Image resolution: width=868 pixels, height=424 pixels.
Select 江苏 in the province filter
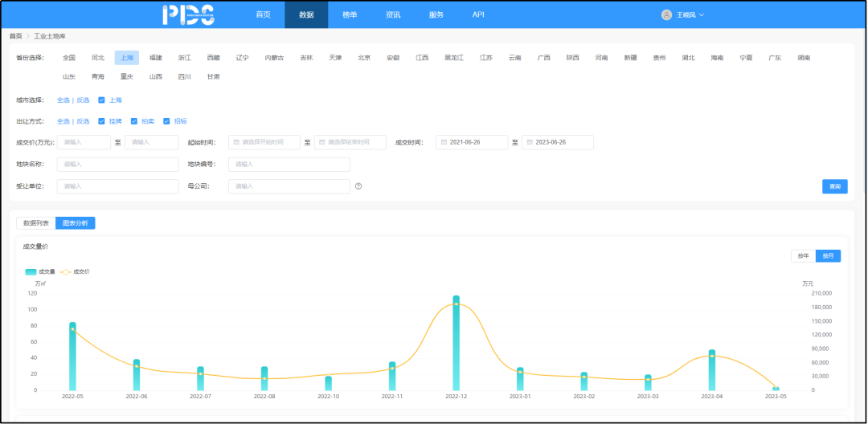coord(486,58)
